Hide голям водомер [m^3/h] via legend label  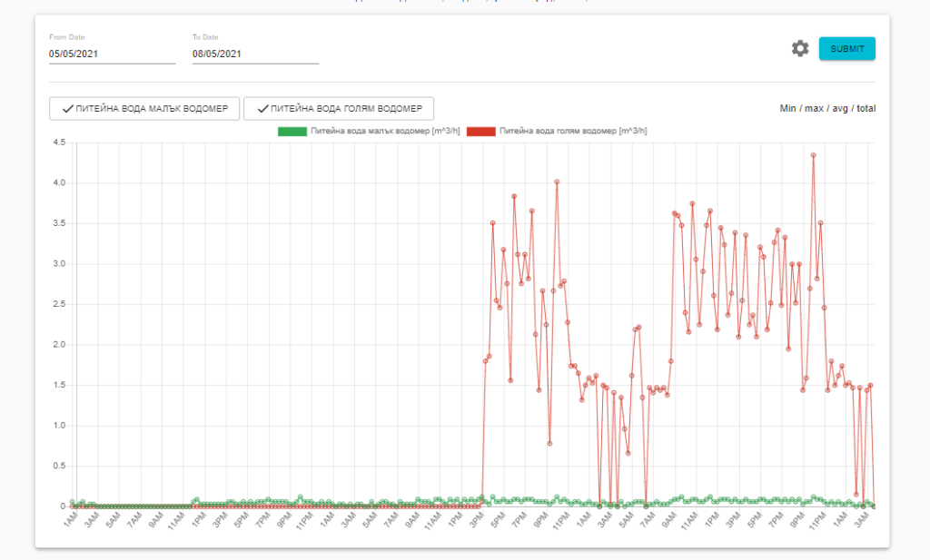[x=573, y=132]
